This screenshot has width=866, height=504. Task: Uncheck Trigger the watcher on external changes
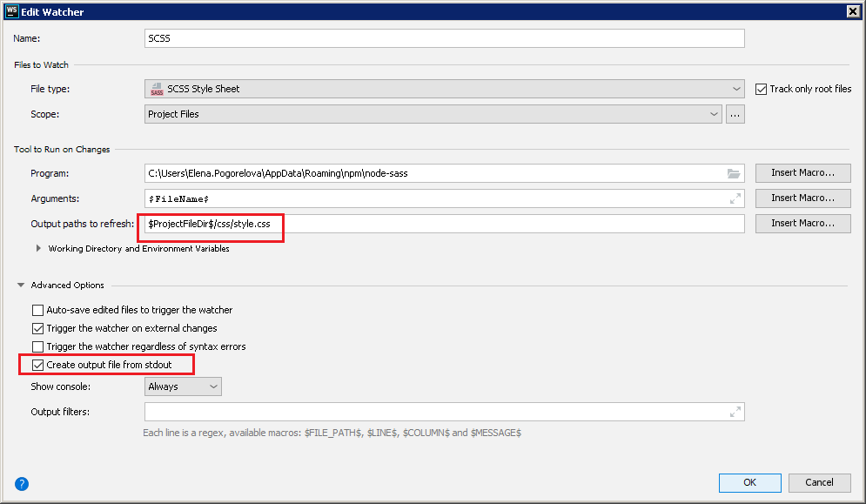coord(37,328)
